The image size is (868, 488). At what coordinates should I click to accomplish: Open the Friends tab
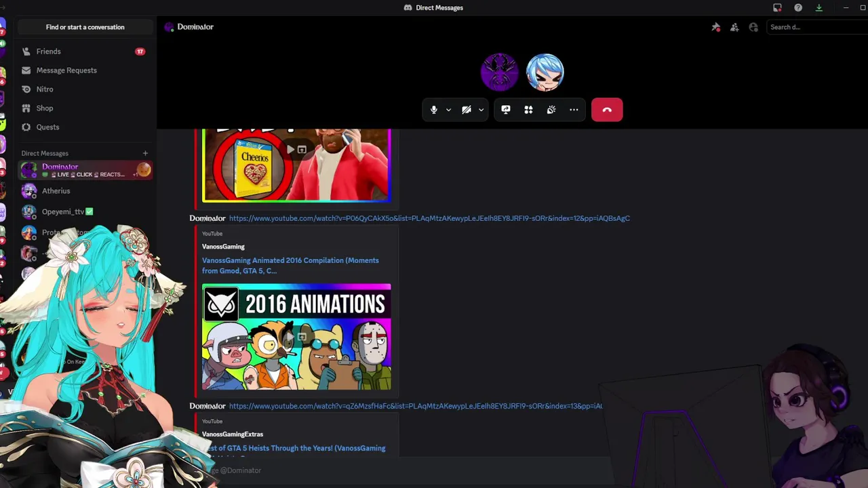pos(85,52)
